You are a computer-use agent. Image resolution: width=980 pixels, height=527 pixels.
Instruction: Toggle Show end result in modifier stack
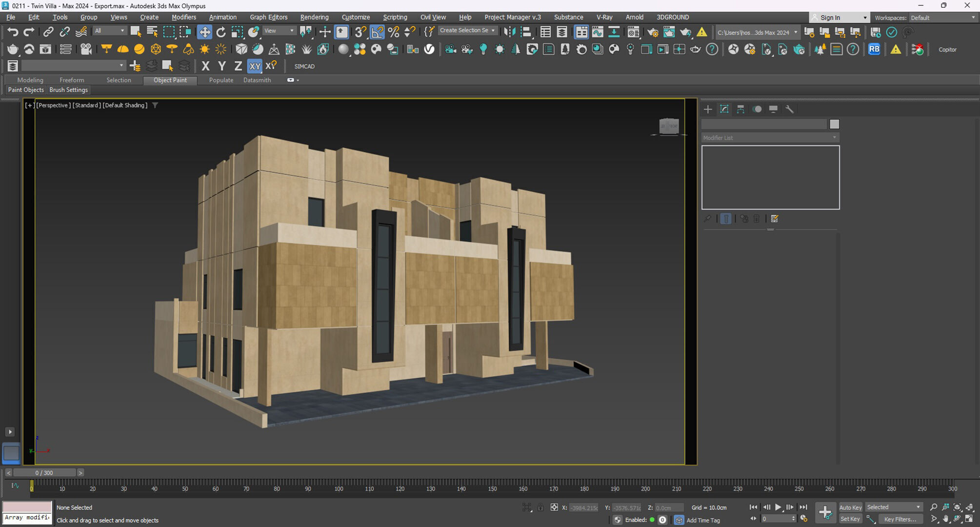point(726,219)
